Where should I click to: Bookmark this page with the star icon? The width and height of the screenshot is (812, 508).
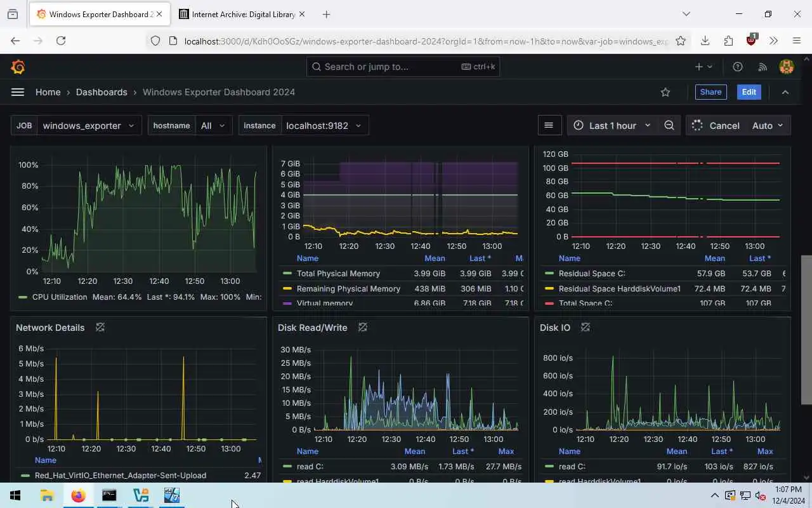[x=681, y=41]
